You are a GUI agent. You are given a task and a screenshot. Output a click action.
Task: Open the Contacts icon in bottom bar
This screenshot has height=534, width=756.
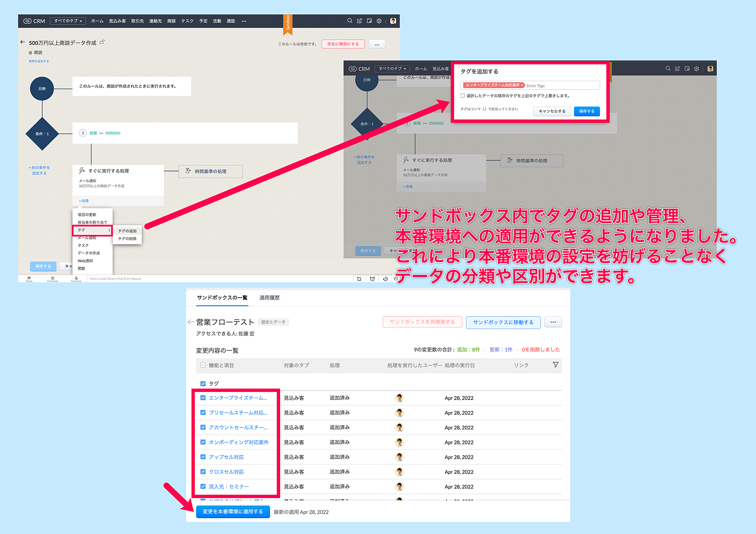pos(76,279)
